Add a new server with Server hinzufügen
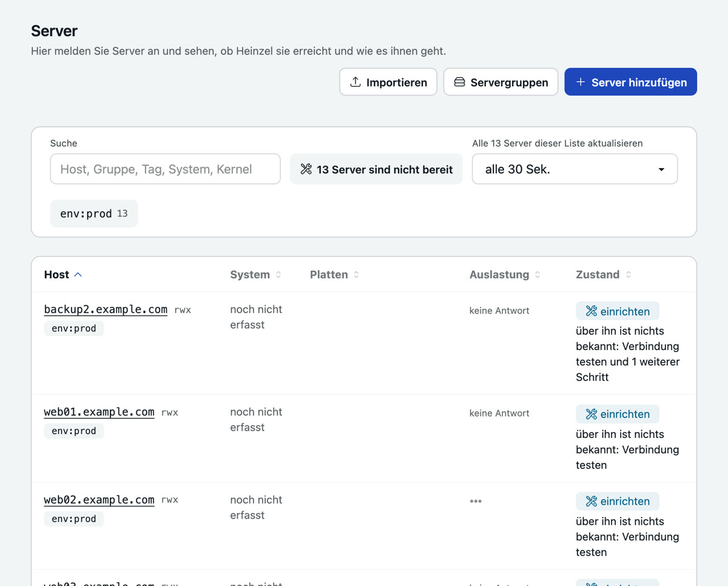This screenshot has width=728, height=586. tap(630, 82)
